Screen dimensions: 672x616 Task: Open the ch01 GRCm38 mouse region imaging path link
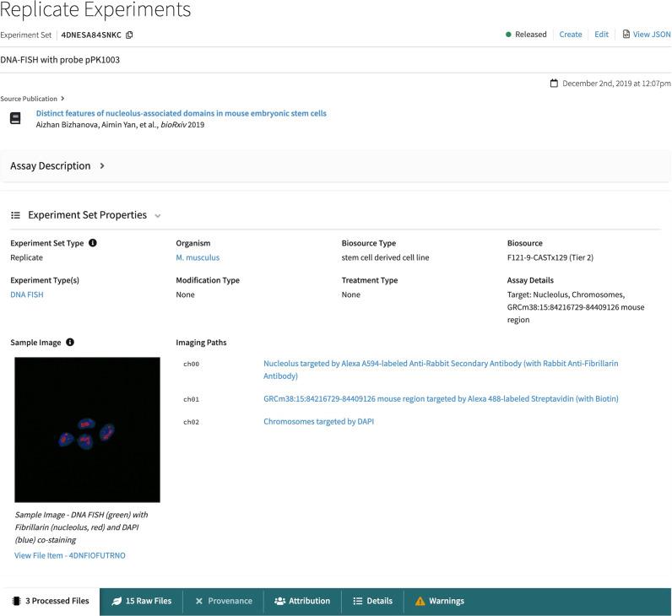click(441, 399)
